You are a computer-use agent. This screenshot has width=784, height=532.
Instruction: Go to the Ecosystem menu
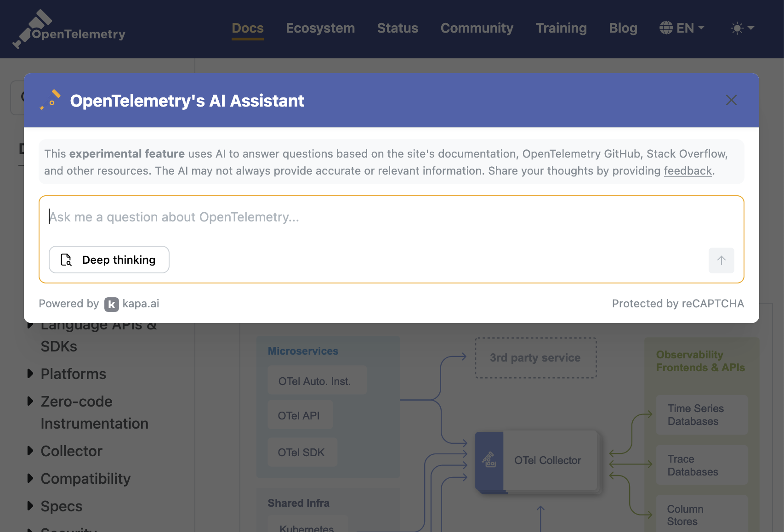click(x=320, y=28)
